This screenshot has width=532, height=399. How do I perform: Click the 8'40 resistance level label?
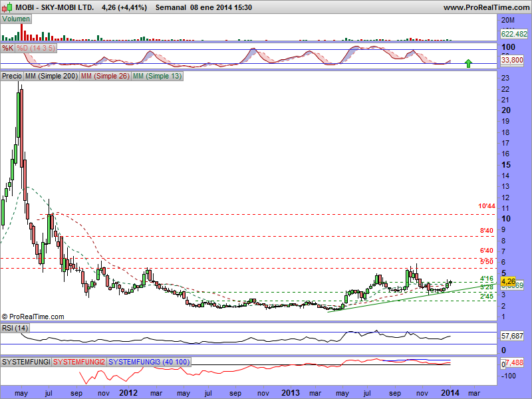487,231
